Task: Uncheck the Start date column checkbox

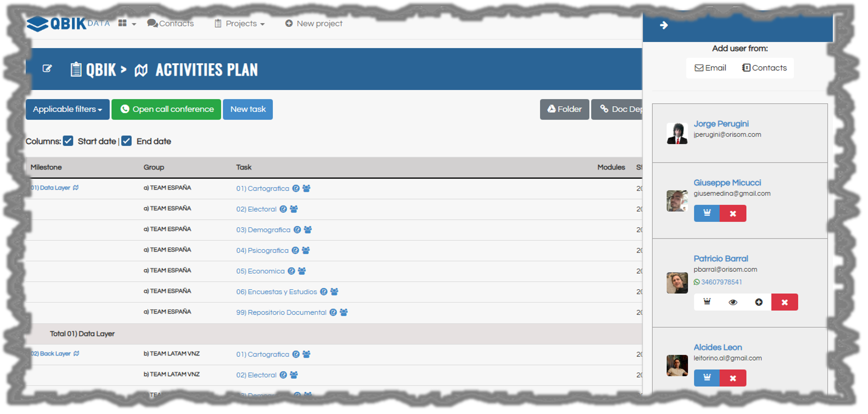Action: [68, 141]
